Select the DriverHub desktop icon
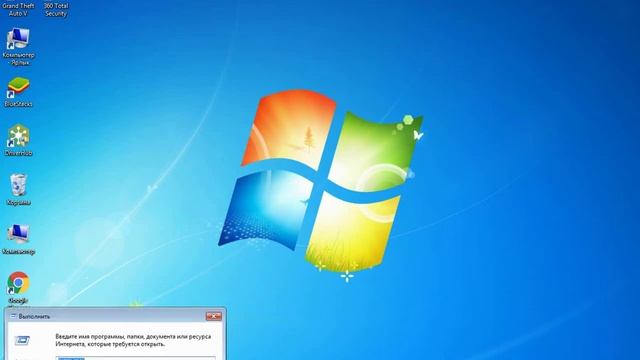Viewport: 640px width, 360px height. (18, 140)
